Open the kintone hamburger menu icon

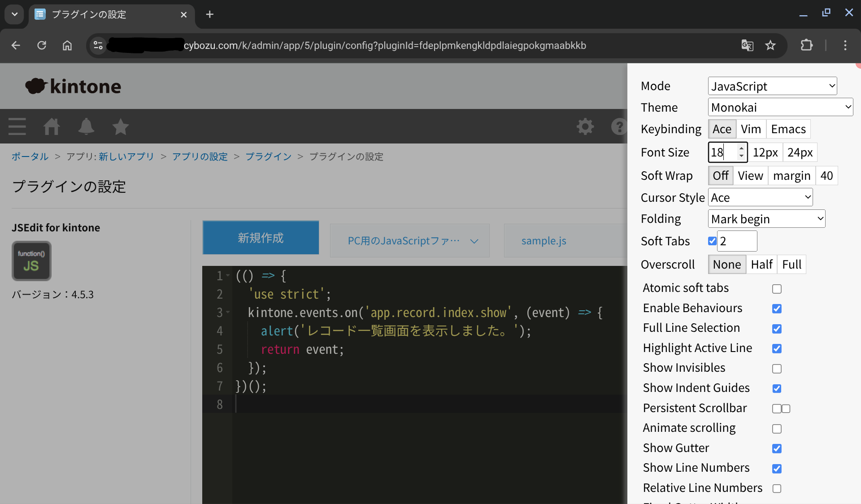click(17, 126)
